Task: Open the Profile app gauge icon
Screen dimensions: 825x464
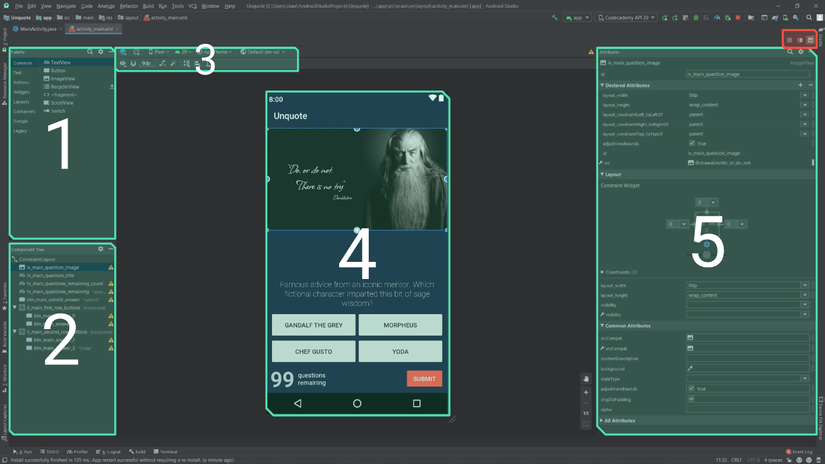Action: click(x=717, y=17)
